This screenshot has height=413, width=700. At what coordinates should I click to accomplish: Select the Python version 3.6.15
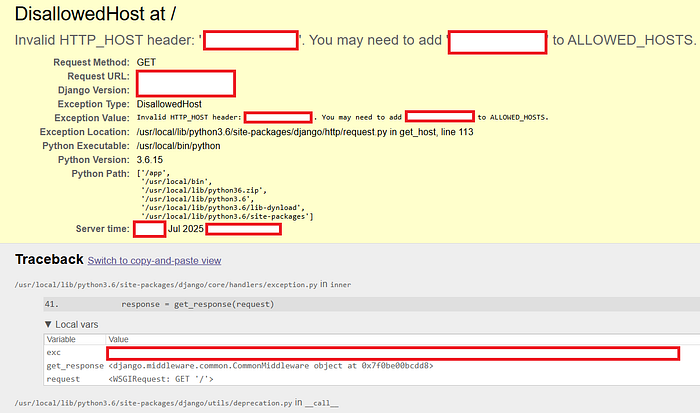pos(150,159)
